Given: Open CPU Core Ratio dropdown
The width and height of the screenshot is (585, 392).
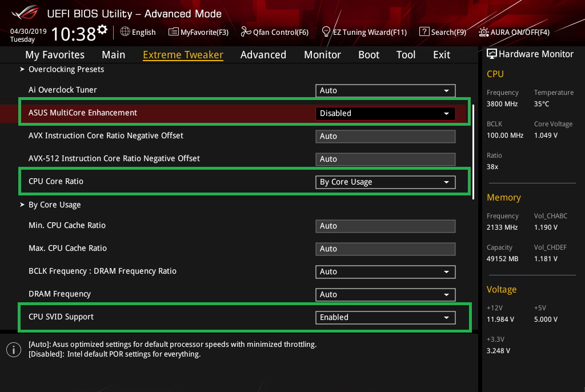Looking at the screenshot, I should point(386,182).
